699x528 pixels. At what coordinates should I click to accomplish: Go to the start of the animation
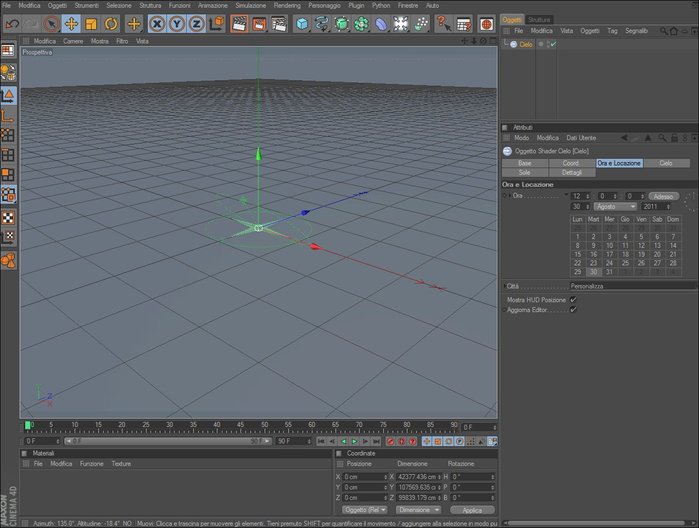pos(321,441)
